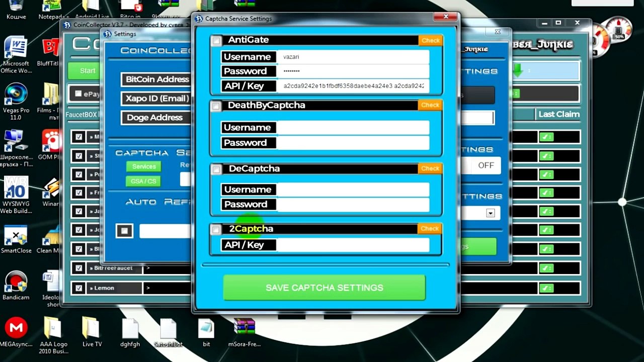The height and width of the screenshot is (362, 644).
Task: Click the Settings window title icon
Action: coord(108,34)
